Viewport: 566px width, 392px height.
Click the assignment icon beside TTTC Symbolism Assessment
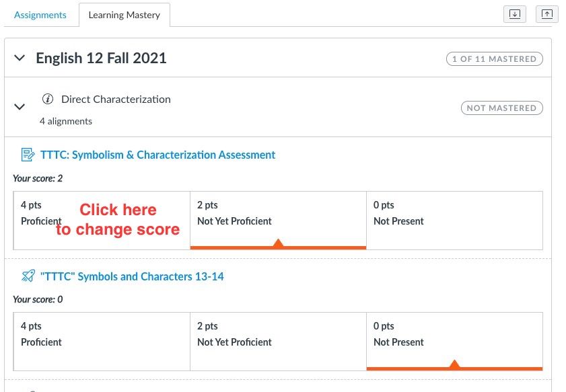point(28,155)
